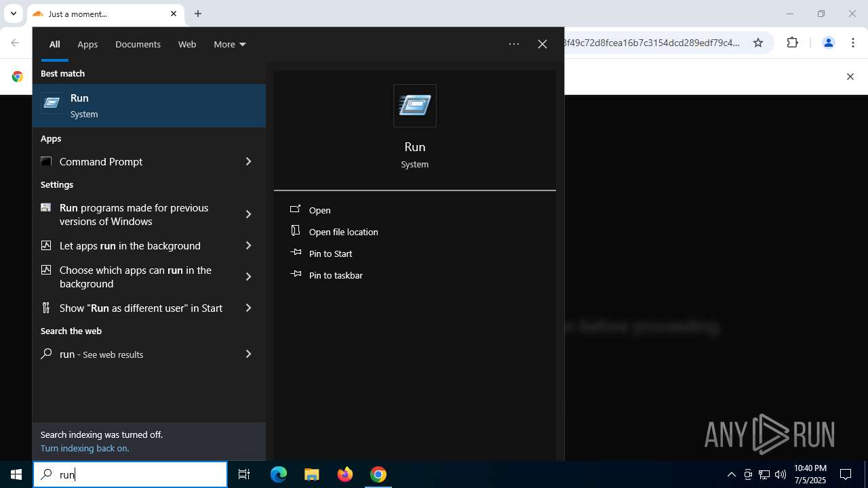
Task: Launch Microsoft Edge from the taskbar
Action: [279, 474]
